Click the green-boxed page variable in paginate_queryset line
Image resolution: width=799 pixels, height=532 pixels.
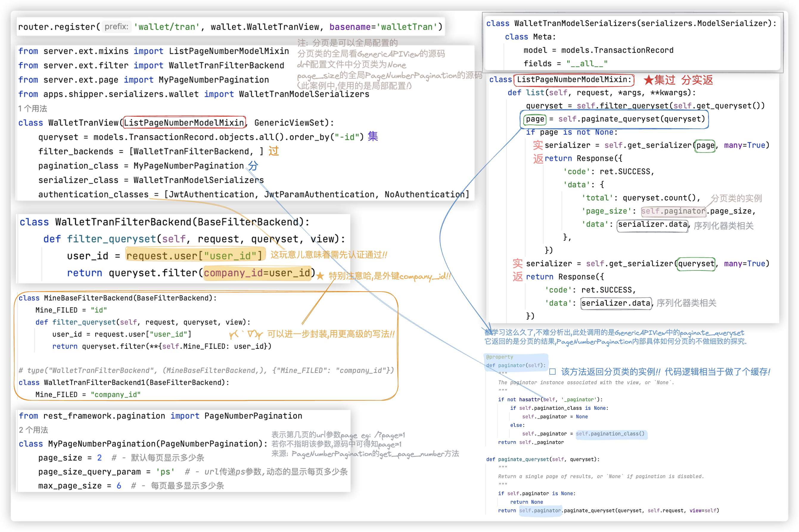pyautogui.click(x=535, y=119)
